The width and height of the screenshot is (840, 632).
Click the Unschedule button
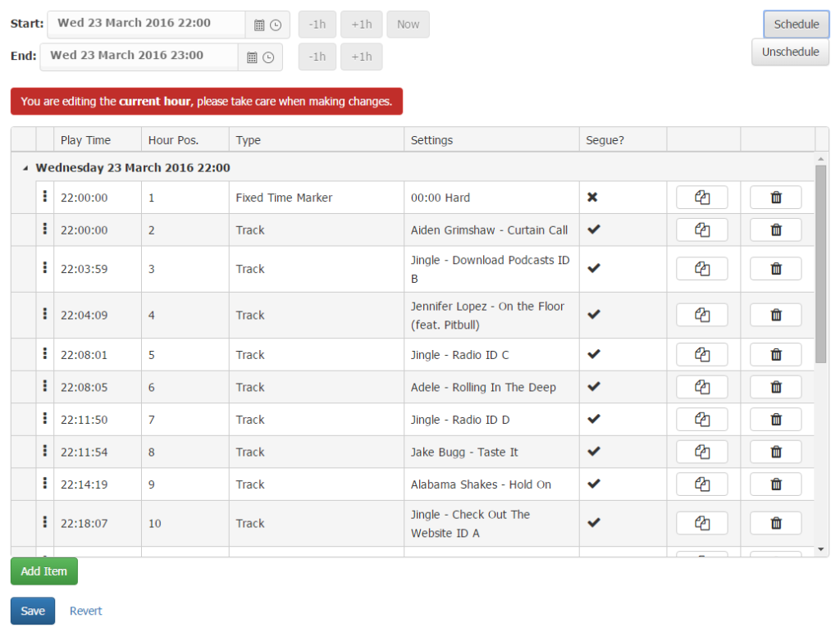point(790,52)
